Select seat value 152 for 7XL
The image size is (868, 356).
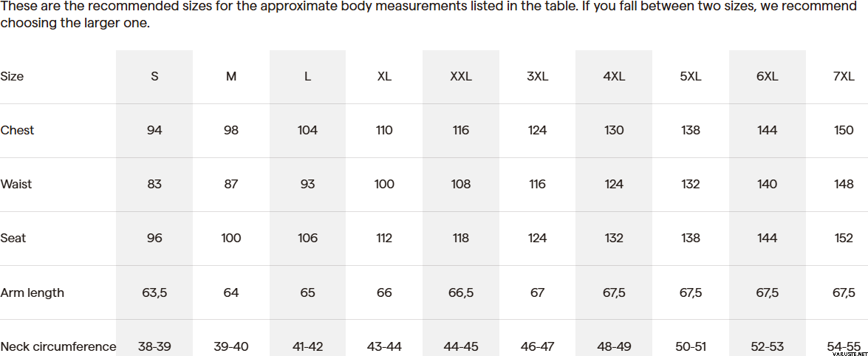coord(844,238)
